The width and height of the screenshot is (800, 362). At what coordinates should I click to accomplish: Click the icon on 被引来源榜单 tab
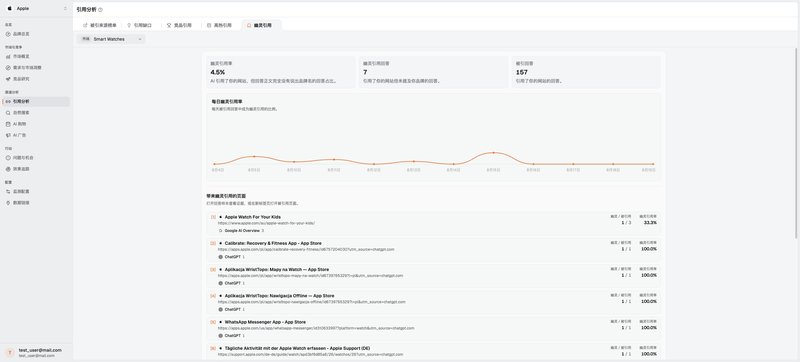pos(85,25)
